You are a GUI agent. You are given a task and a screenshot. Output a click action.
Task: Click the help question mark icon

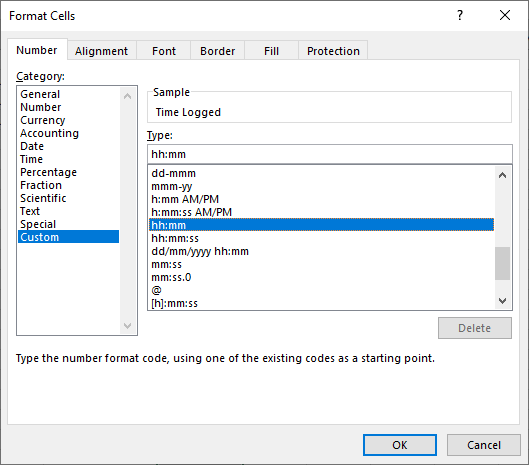(460, 15)
